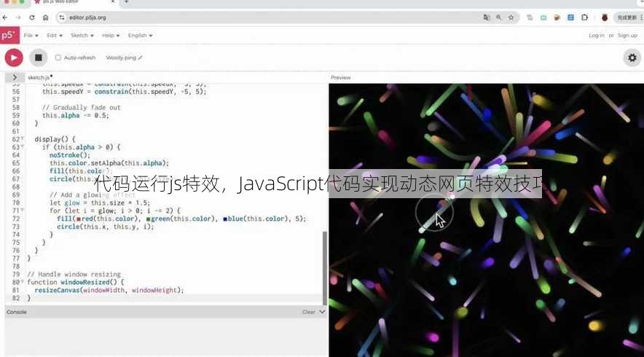Click the Woolly ping sketch name
This screenshot has height=357, width=644.
click(x=121, y=58)
